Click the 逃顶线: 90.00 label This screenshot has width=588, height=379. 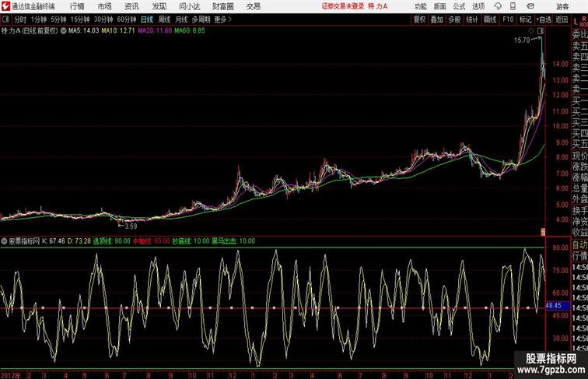point(111,241)
